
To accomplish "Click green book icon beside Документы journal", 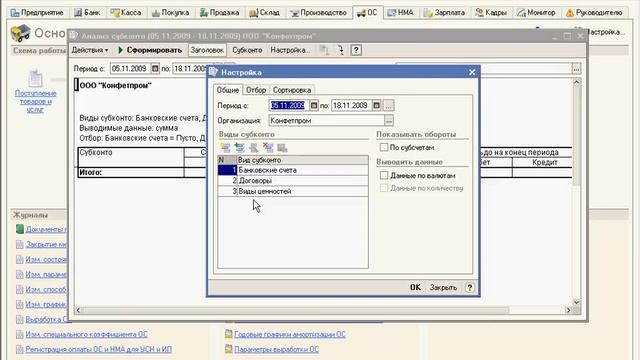I will tap(20, 229).
